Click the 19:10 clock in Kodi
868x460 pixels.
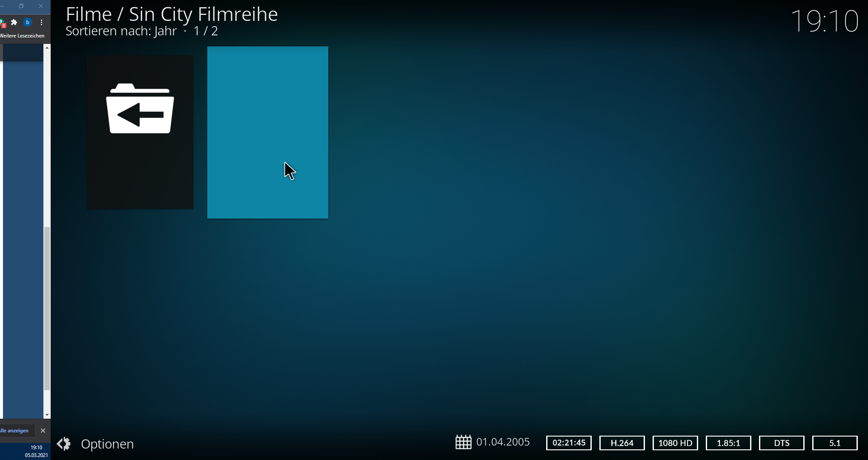(825, 21)
